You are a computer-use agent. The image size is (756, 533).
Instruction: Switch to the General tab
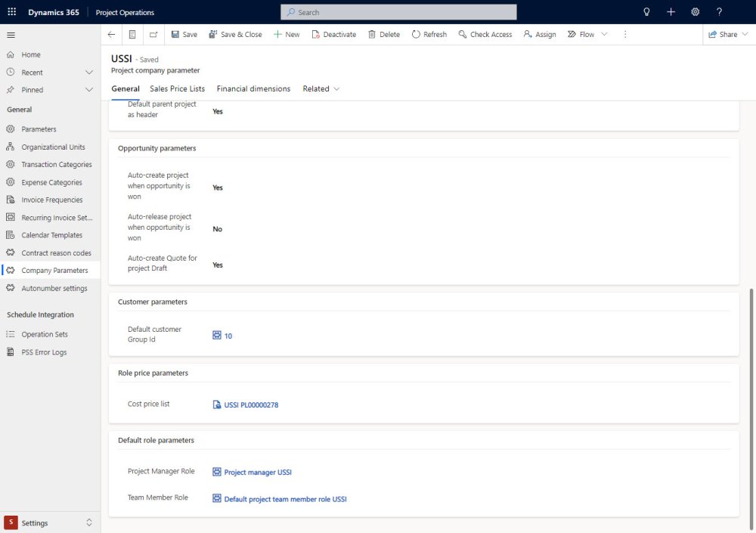(x=125, y=88)
